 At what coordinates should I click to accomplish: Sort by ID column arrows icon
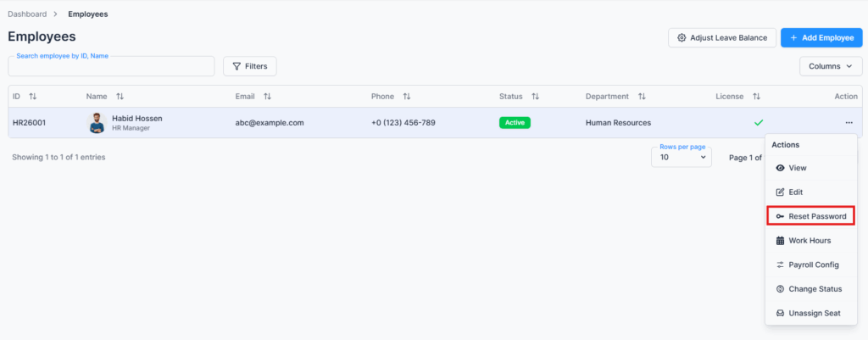coord(33,97)
